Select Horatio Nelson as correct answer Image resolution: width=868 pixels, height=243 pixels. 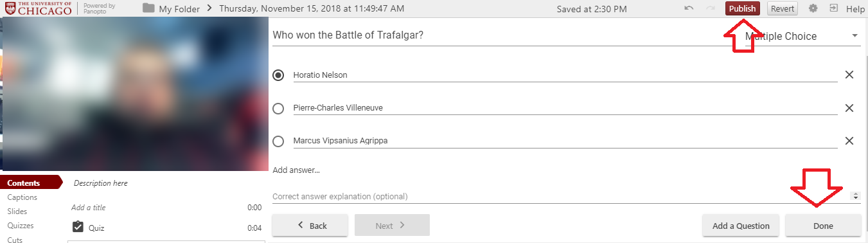tap(278, 75)
